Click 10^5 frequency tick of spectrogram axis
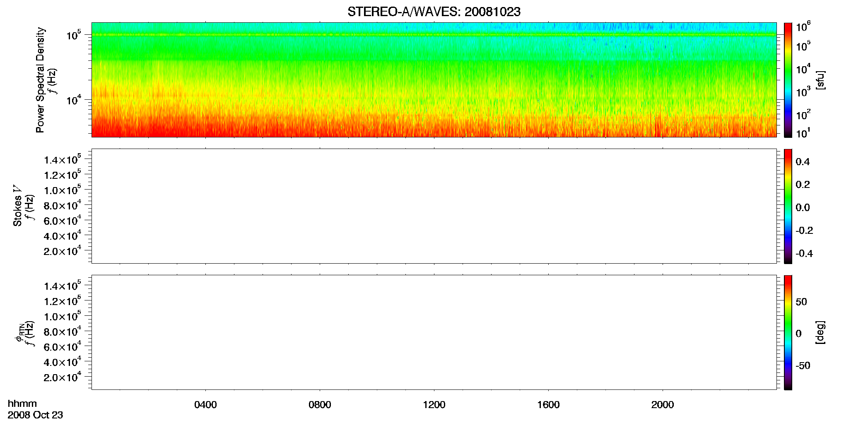This screenshot has height=447, width=868. (x=73, y=35)
